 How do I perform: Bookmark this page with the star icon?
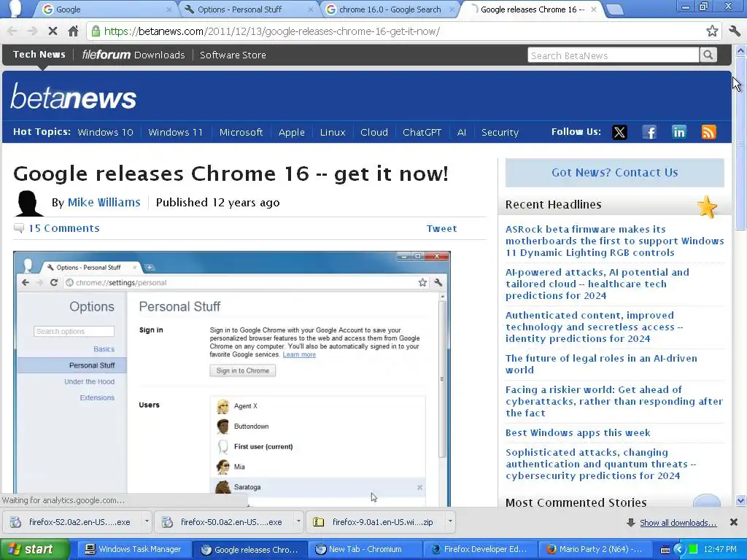point(712,31)
